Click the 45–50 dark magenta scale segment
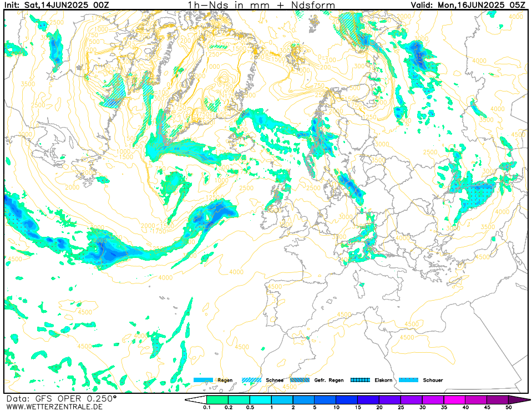532x411 pixels. [498, 400]
